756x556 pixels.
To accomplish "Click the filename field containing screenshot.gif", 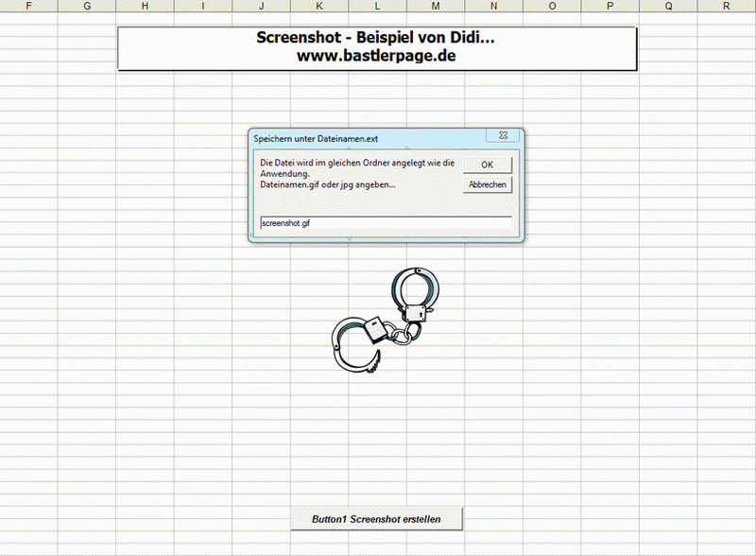I will point(386,223).
